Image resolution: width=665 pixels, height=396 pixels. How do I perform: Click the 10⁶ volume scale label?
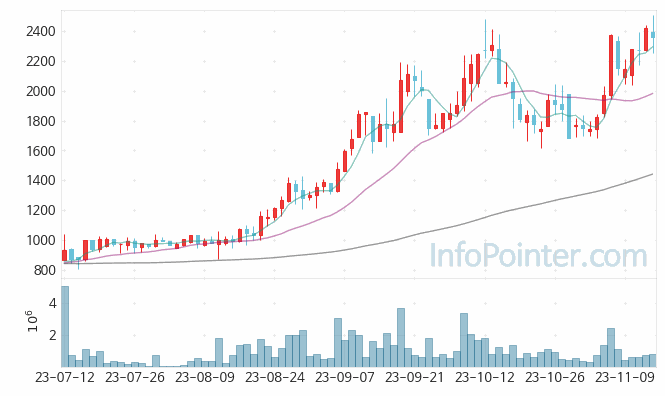click(32, 321)
